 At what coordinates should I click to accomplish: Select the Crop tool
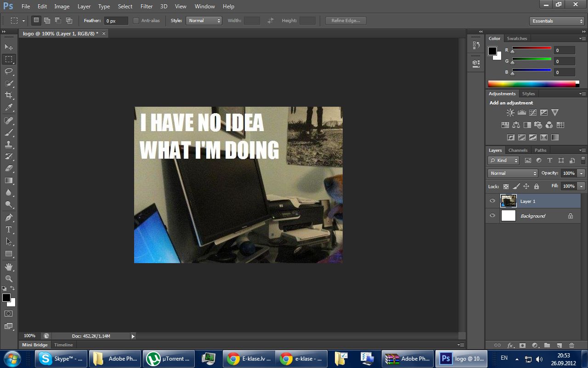[x=8, y=95]
